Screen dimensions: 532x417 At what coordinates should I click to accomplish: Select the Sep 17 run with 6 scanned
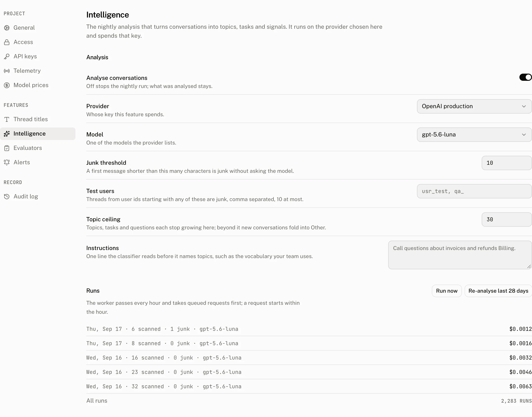[309, 329]
